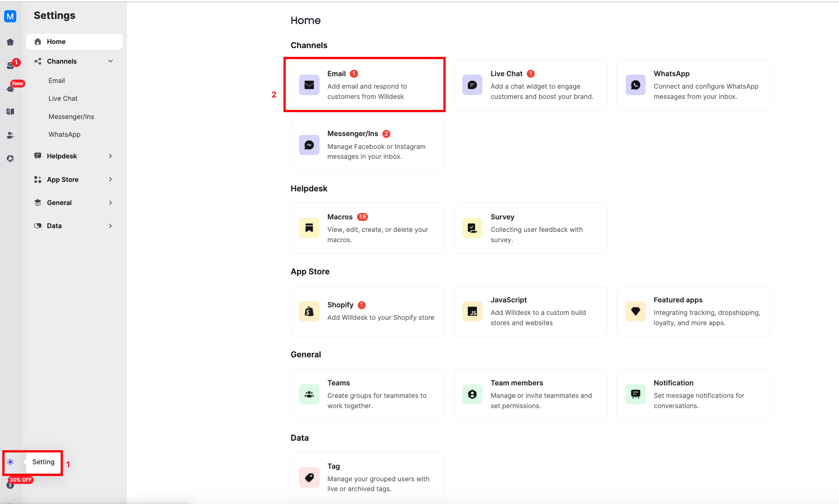Click 'Manage or invite teammates' description
Image resolution: width=839 pixels, height=504 pixels.
[541, 401]
